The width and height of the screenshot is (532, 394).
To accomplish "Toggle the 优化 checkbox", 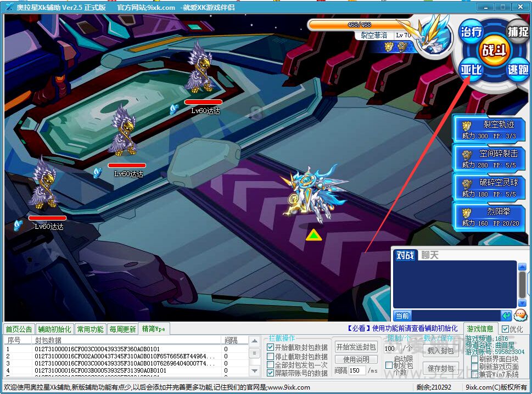I will pos(505,329).
